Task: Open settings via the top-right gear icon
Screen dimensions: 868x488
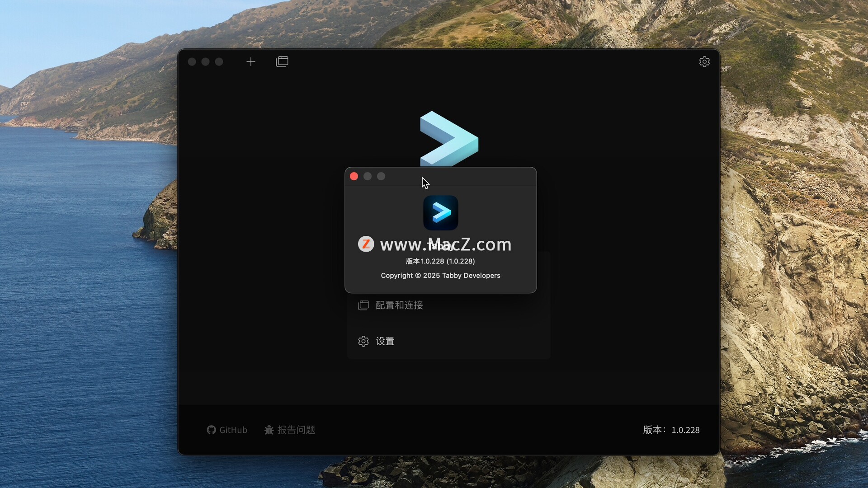Action: tap(704, 61)
